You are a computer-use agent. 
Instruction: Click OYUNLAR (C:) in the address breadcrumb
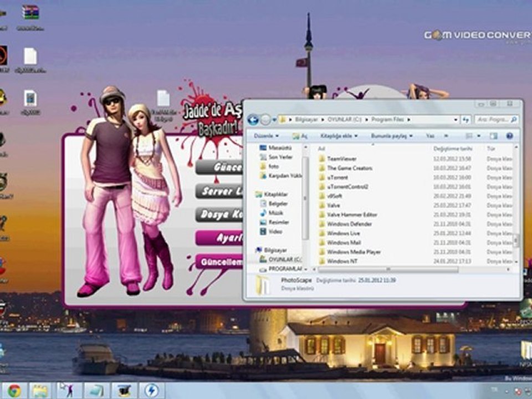[344, 120]
